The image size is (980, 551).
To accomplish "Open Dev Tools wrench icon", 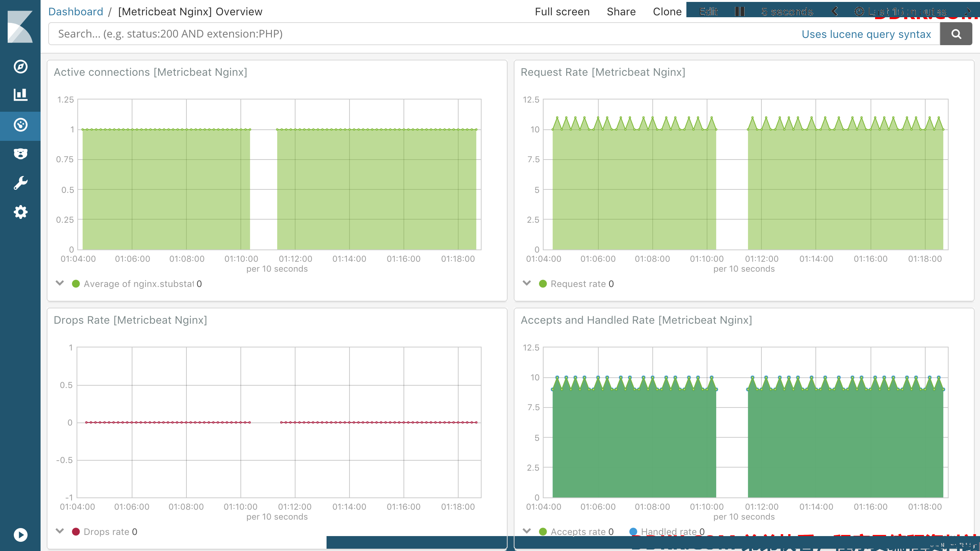I will click(20, 183).
